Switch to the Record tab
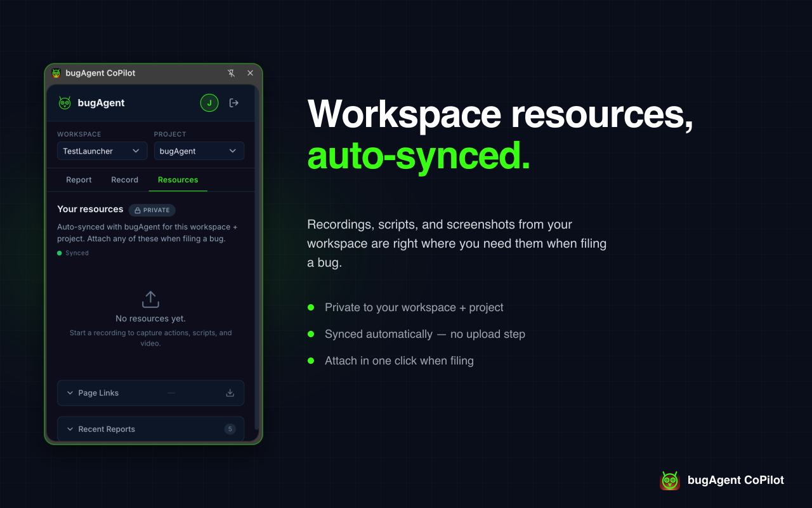 click(124, 180)
